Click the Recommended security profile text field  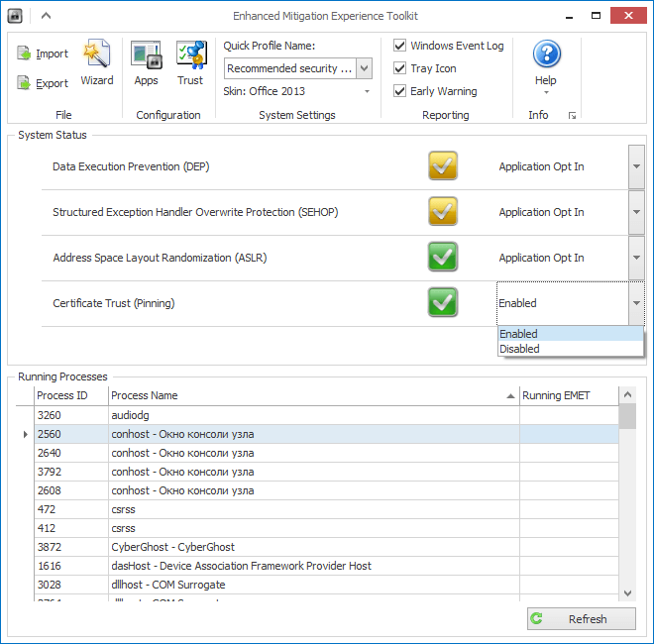(290, 68)
